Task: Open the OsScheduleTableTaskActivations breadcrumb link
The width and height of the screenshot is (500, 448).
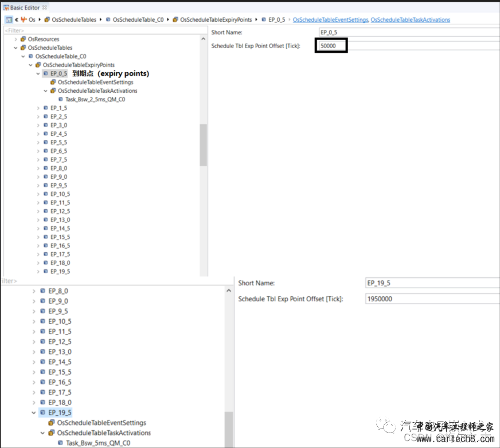Action: pyautogui.click(x=410, y=19)
